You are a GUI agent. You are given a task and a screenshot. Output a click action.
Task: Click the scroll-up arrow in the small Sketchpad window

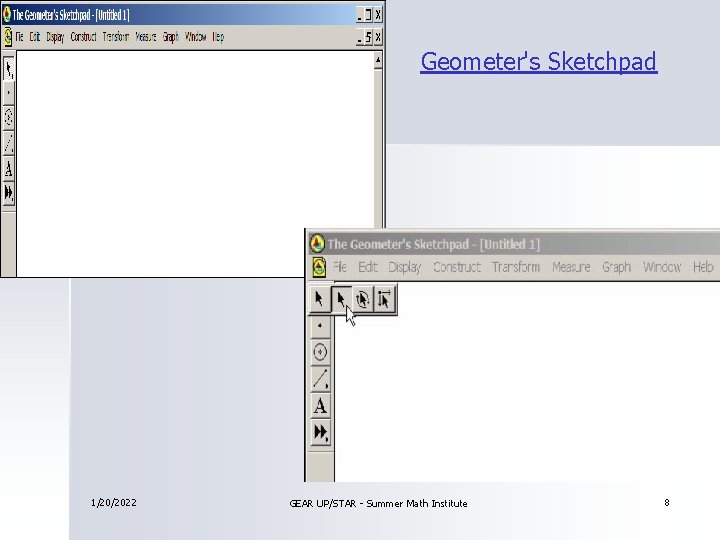378,60
